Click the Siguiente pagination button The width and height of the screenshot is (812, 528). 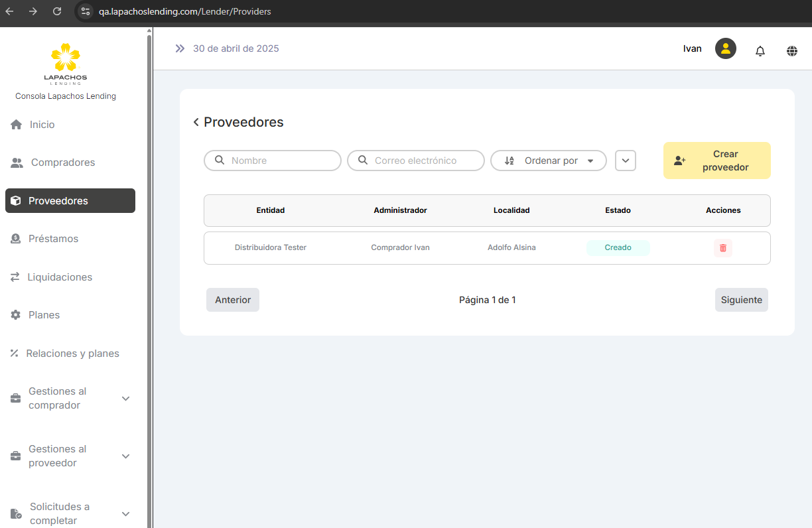pyautogui.click(x=741, y=300)
